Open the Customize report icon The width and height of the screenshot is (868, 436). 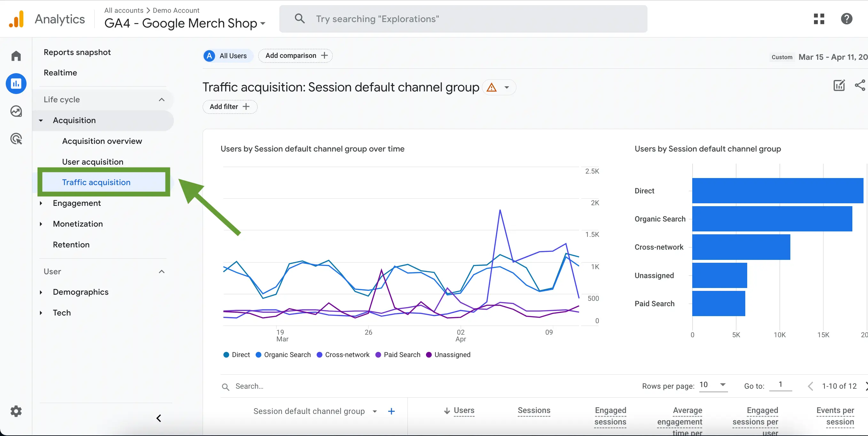(839, 85)
